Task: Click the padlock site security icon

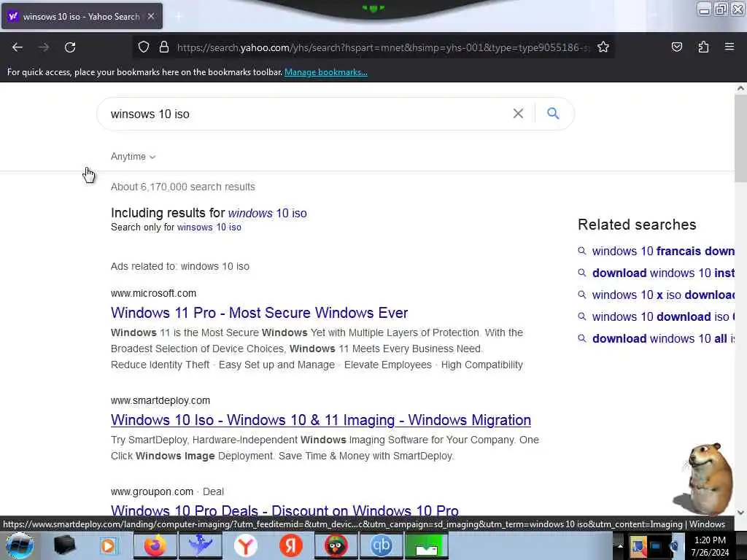Action: (x=164, y=47)
